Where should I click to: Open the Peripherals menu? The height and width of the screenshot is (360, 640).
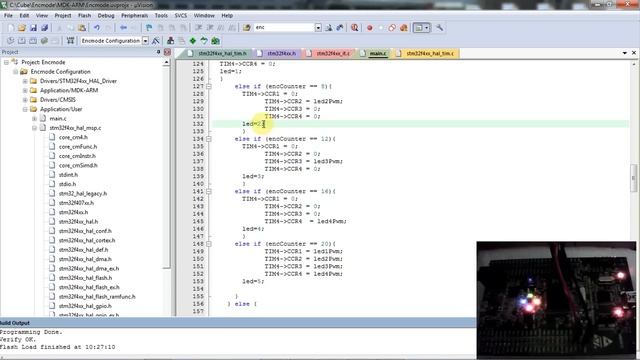point(134,16)
